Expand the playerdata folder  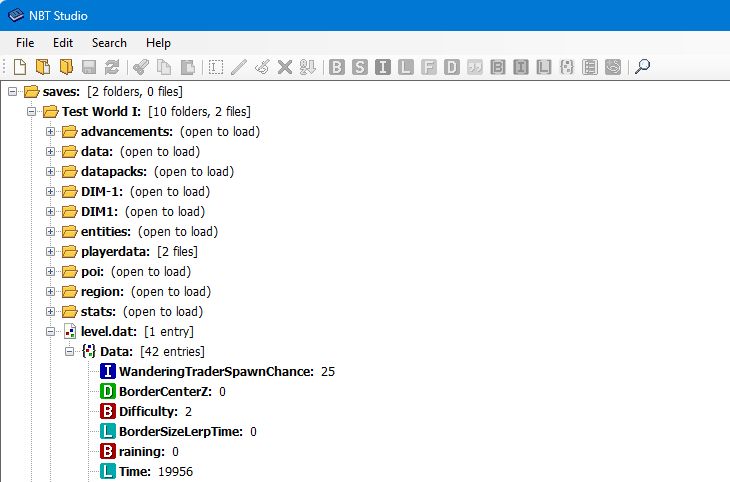click(51, 252)
